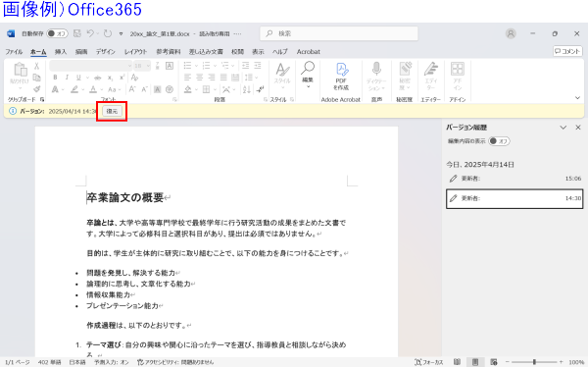
Task: Switch to the 挿入 tab
Action: [61, 52]
